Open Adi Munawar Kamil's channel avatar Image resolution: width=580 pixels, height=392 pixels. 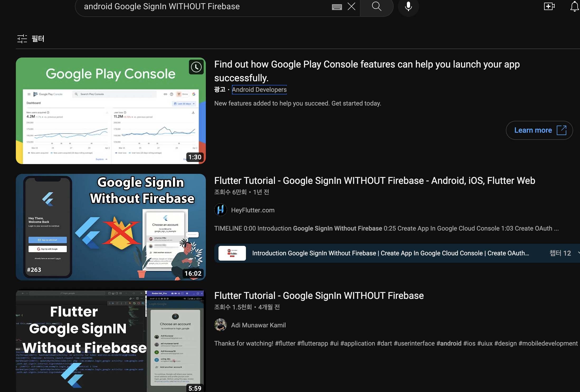point(221,325)
